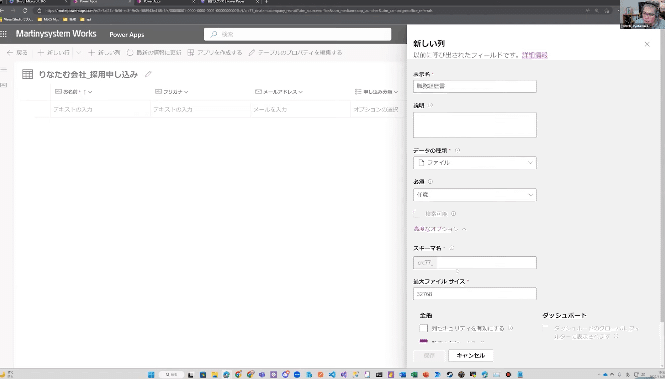Open the メールアドレス column header dropdown
Viewport: 665px width, 379px height.
point(300,92)
